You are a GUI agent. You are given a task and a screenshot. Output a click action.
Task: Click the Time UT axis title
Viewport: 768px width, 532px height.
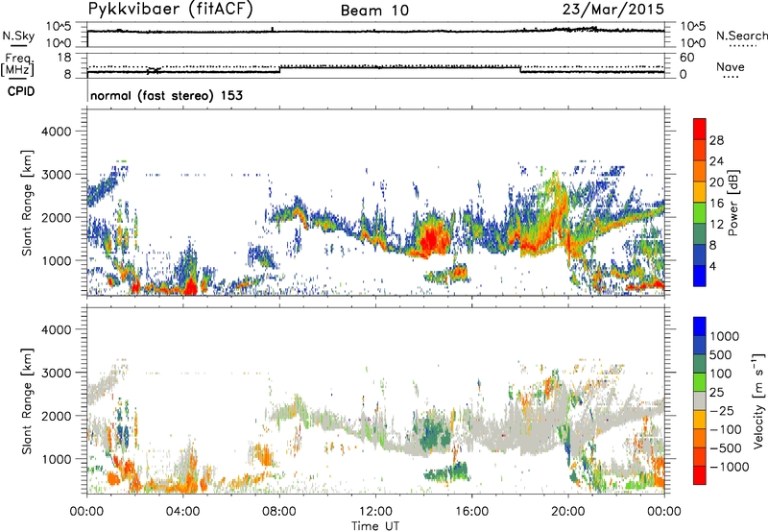point(375,525)
